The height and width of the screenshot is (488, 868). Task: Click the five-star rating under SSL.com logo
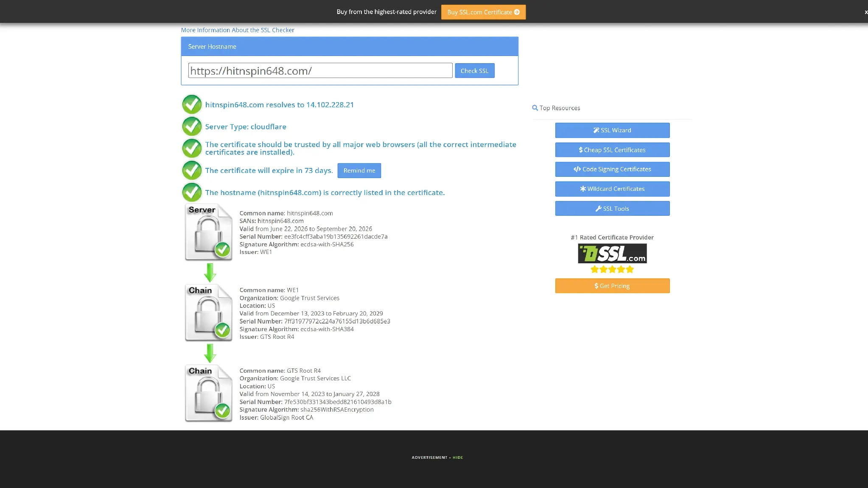click(612, 269)
